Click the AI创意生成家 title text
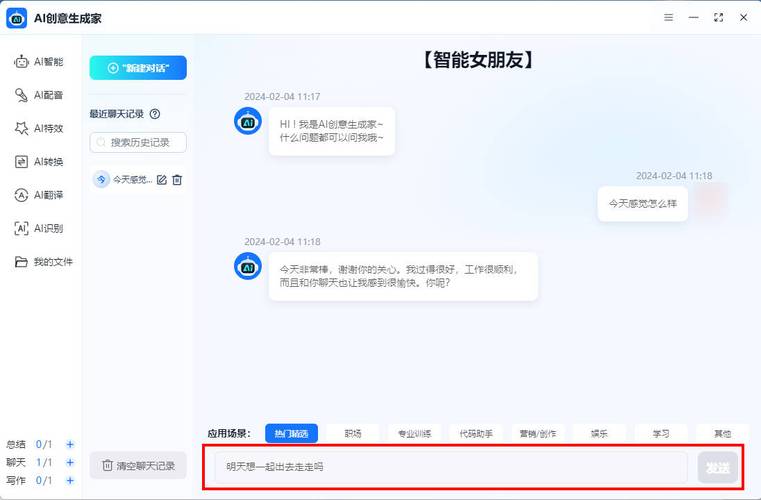Viewport: 761px width, 500px height. [67, 18]
